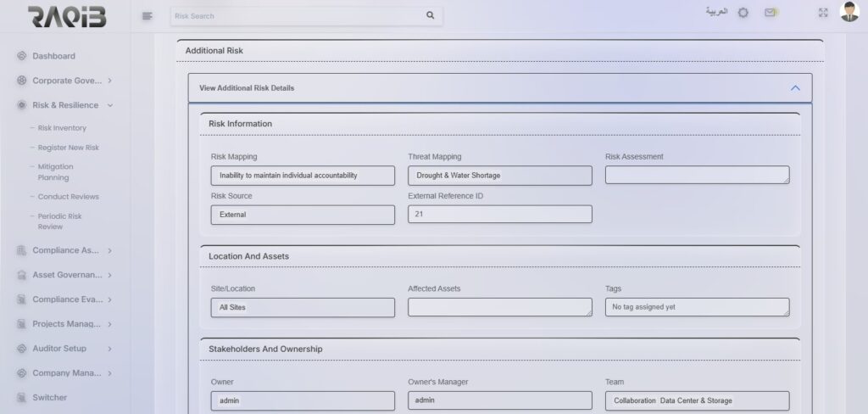The width and height of the screenshot is (868, 414).
Task: Click the Risk Assessment text area
Action: (x=697, y=175)
